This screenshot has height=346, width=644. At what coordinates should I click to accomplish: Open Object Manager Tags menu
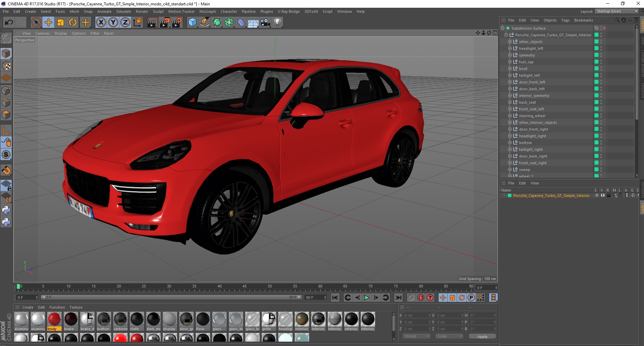[565, 20]
